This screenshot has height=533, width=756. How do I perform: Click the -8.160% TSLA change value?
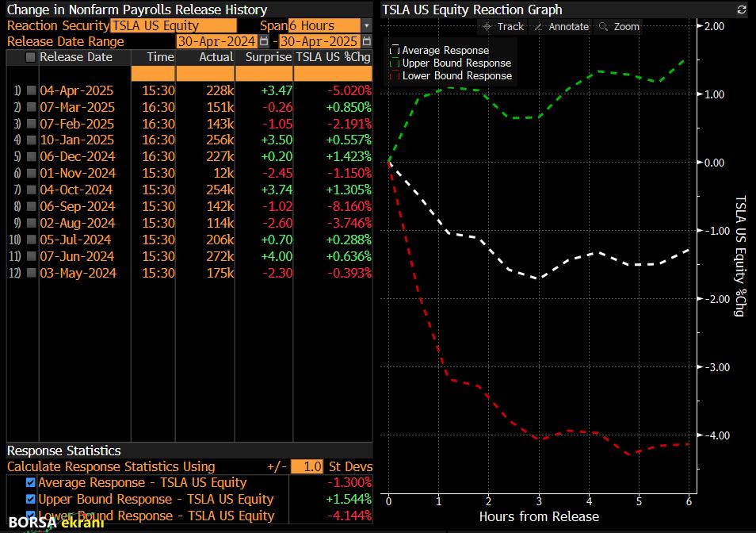[349, 206]
